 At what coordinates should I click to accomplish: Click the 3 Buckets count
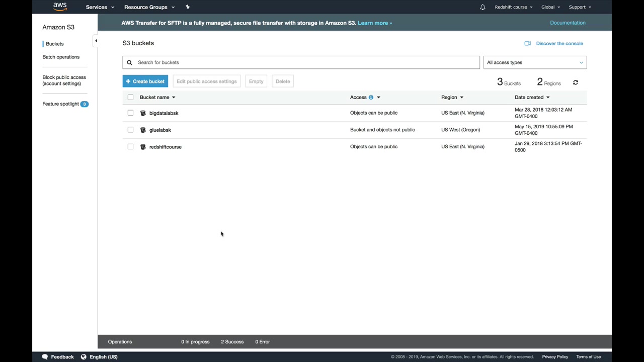[x=509, y=82]
